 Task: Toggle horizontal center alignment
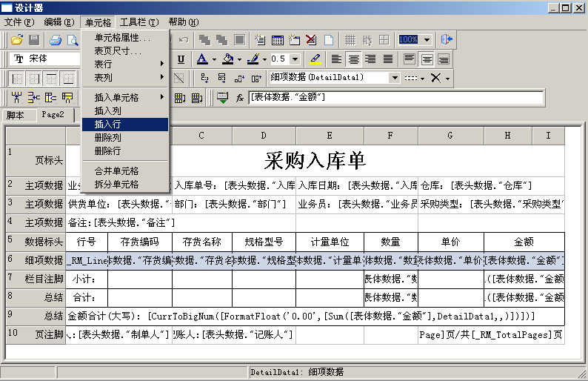point(354,59)
